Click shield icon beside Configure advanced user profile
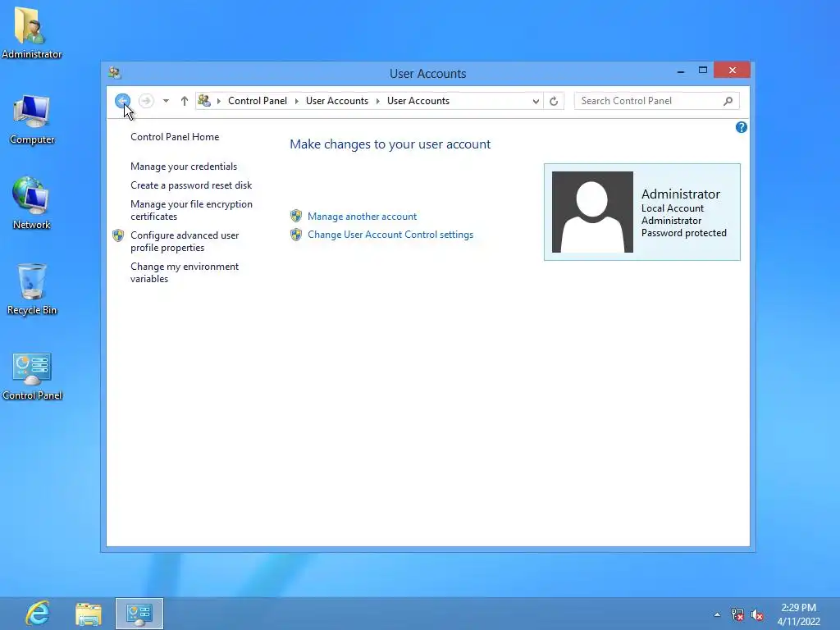 (118, 235)
